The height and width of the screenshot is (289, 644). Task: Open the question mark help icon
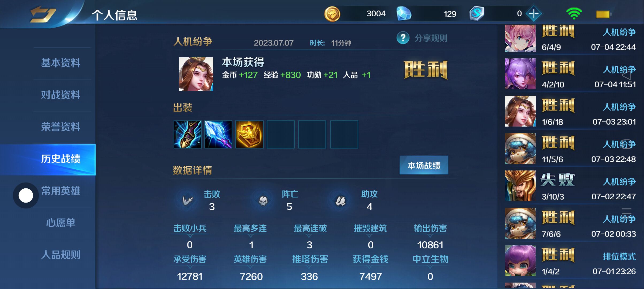pyautogui.click(x=403, y=38)
